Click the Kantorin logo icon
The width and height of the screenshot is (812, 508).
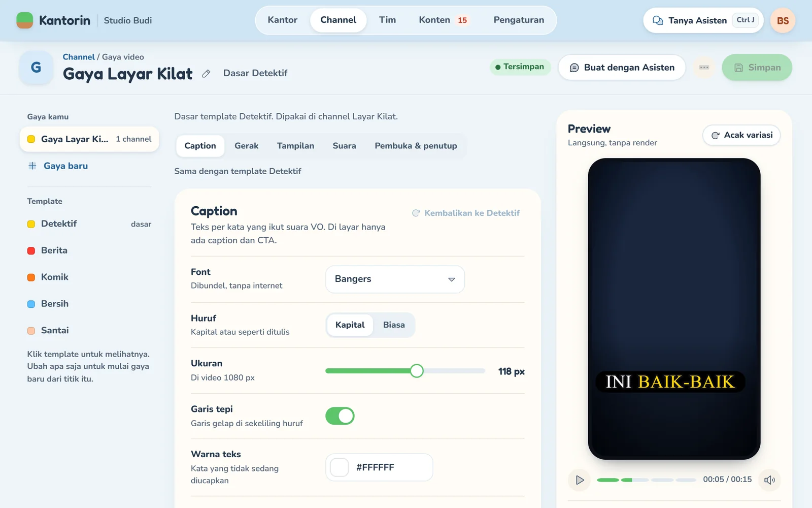pos(24,20)
